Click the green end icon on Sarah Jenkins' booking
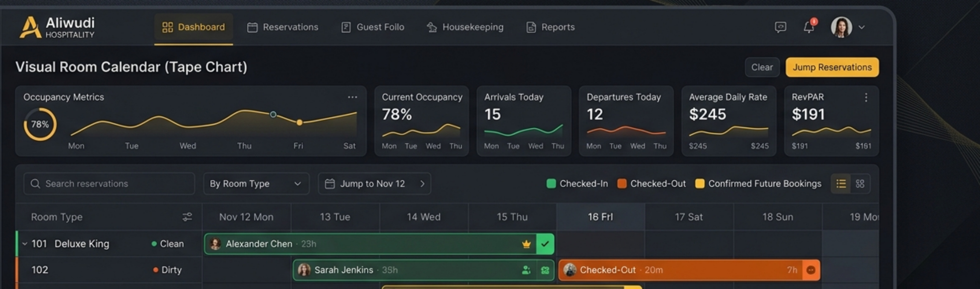Image resolution: width=980 pixels, height=289 pixels. coord(545,270)
